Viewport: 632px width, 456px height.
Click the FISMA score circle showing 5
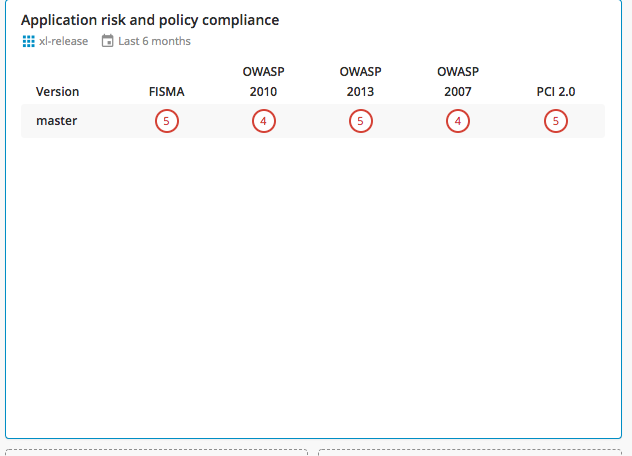(167, 121)
